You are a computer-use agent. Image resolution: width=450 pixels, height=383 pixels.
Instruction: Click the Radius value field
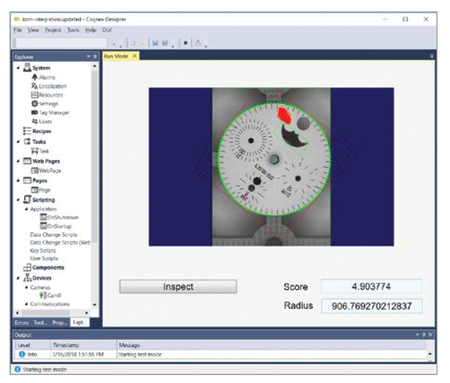point(371,306)
